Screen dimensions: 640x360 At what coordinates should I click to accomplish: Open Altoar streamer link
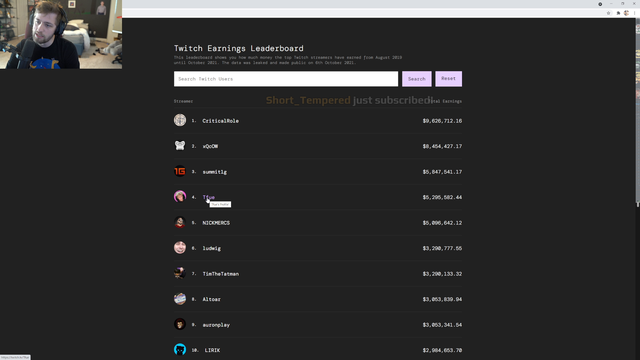(x=211, y=299)
